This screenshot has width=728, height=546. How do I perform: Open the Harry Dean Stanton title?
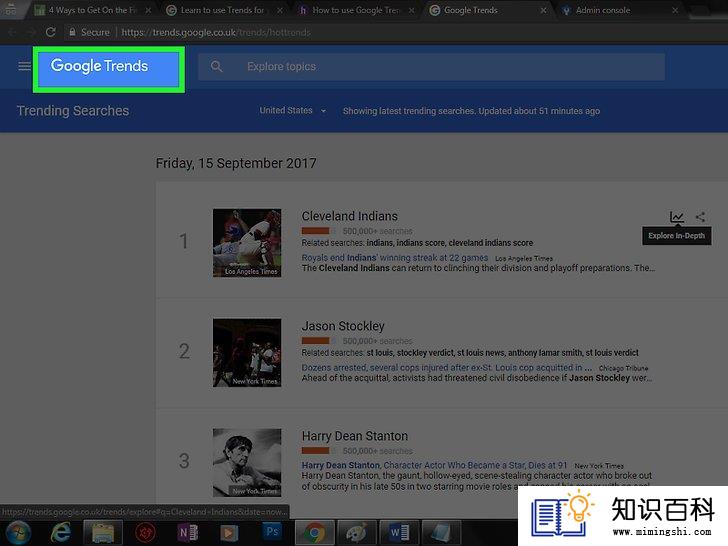[x=355, y=436]
